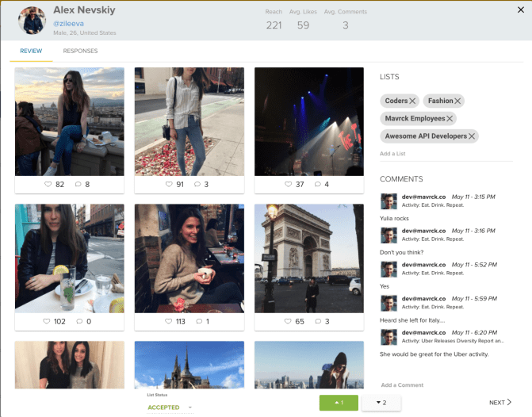Click the Avg. Likes value 59
The width and height of the screenshot is (532, 417).
click(303, 25)
